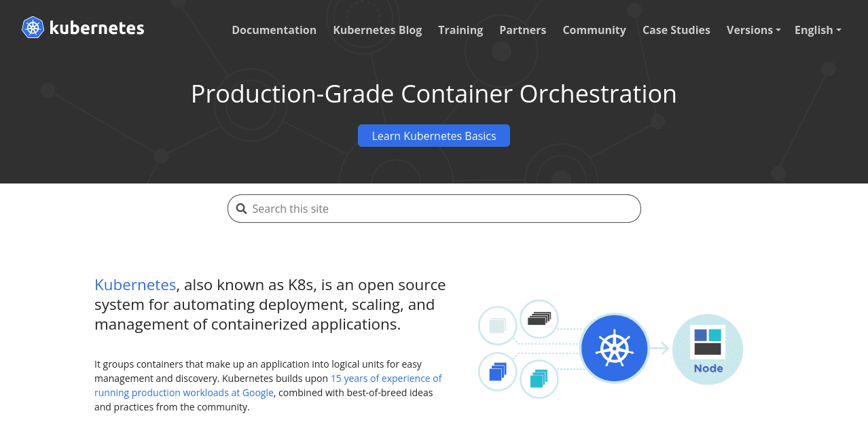The width and height of the screenshot is (868, 439).
Task: Click the magnifying glass search icon
Action: click(242, 208)
